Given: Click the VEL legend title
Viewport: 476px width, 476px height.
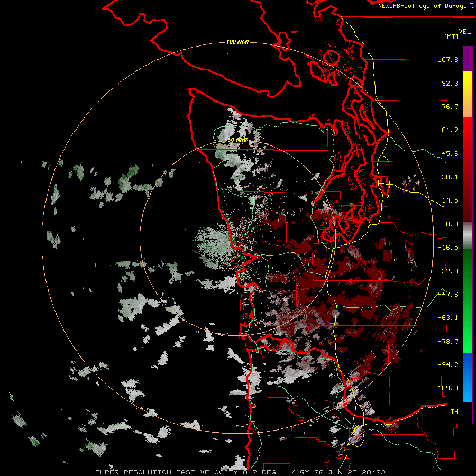Looking at the screenshot, I should tap(464, 32).
